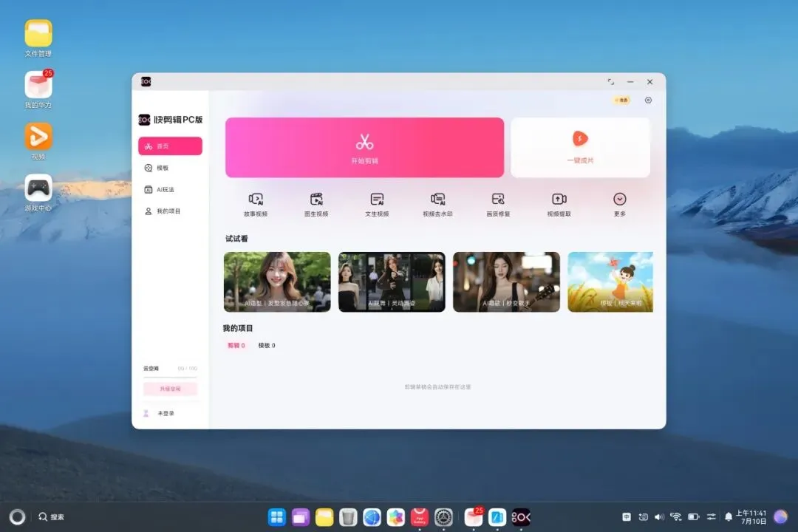Click the battery tray icon
798x532 pixels.
click(x=694, y=516)
